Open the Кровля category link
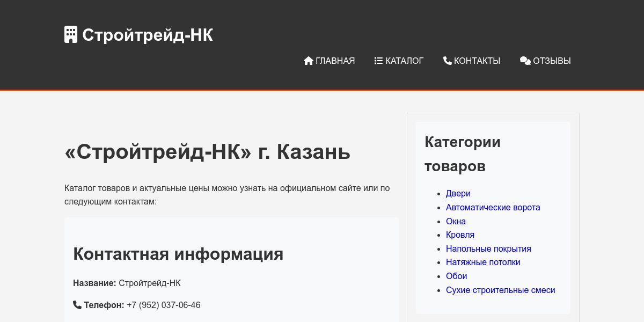 click(x=460, y=235)
